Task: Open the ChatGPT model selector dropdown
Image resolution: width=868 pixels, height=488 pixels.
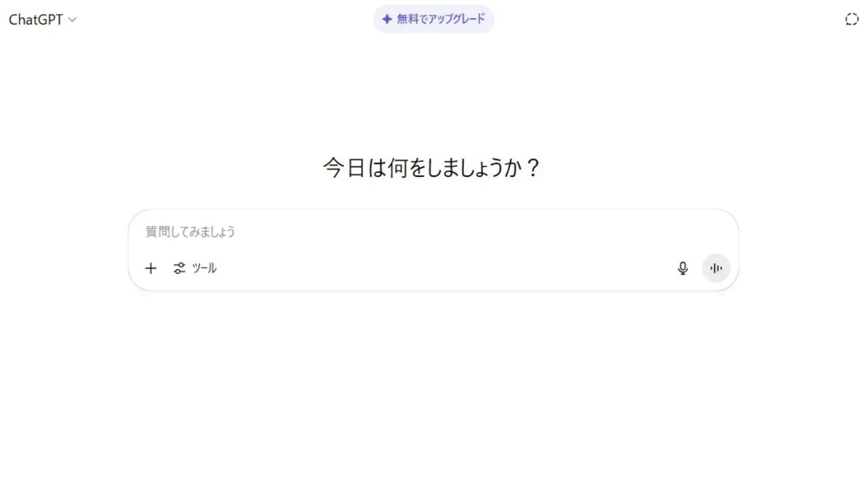Action: tap(43, 20)
